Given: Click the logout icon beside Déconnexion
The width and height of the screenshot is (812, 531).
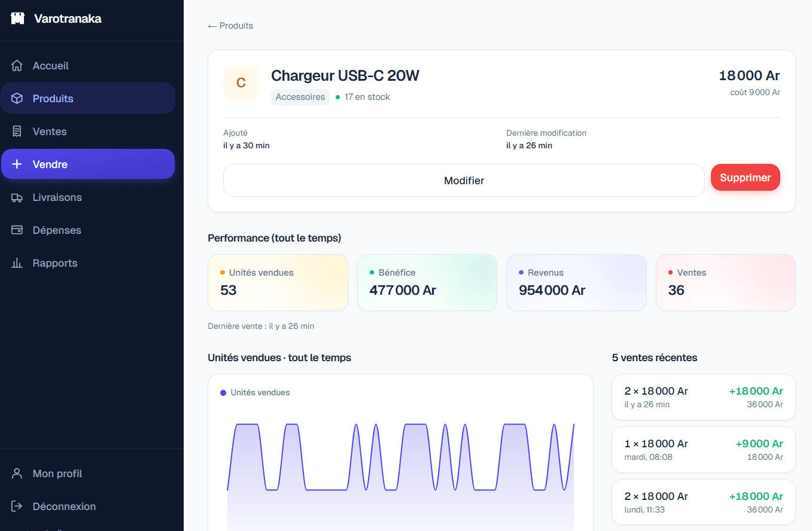Looking at the screenshot, I should tap(17, 506).
